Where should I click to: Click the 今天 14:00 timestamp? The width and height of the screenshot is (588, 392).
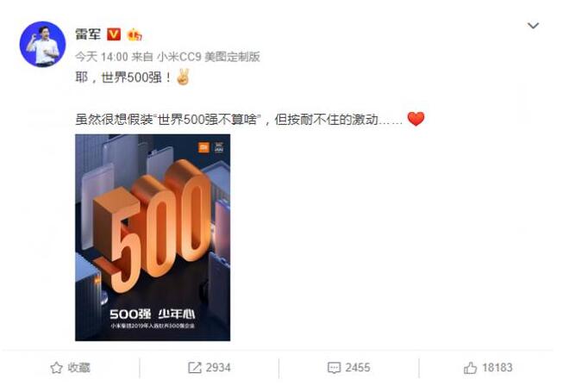click(101, 57)
